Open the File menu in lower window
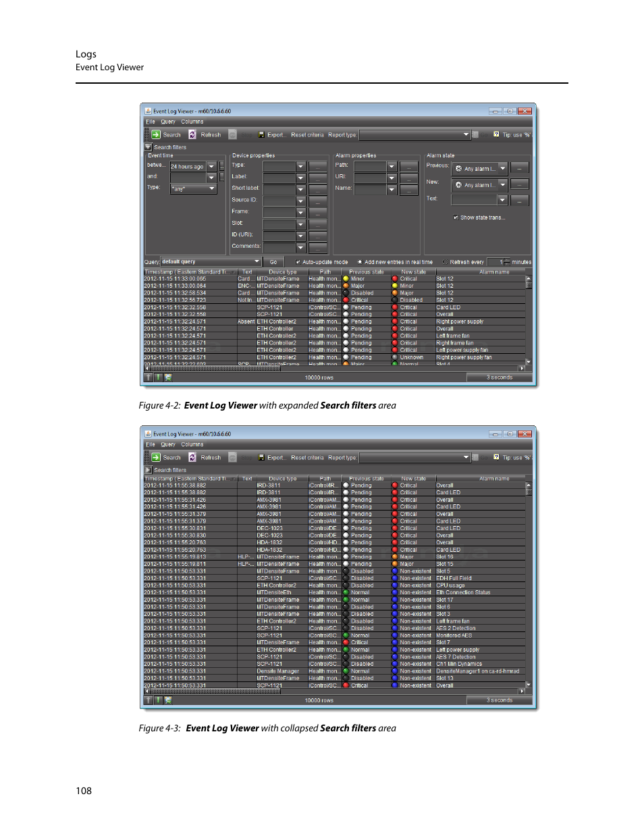Screen dimensions: 644x834 pyautogui.click(x=151, y=445)
